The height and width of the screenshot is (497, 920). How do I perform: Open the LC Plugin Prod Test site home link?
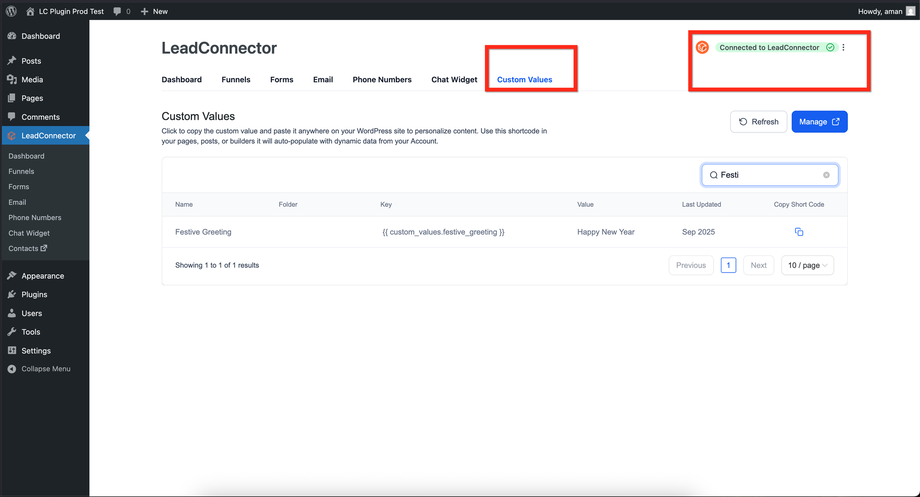tap(65, 11)
